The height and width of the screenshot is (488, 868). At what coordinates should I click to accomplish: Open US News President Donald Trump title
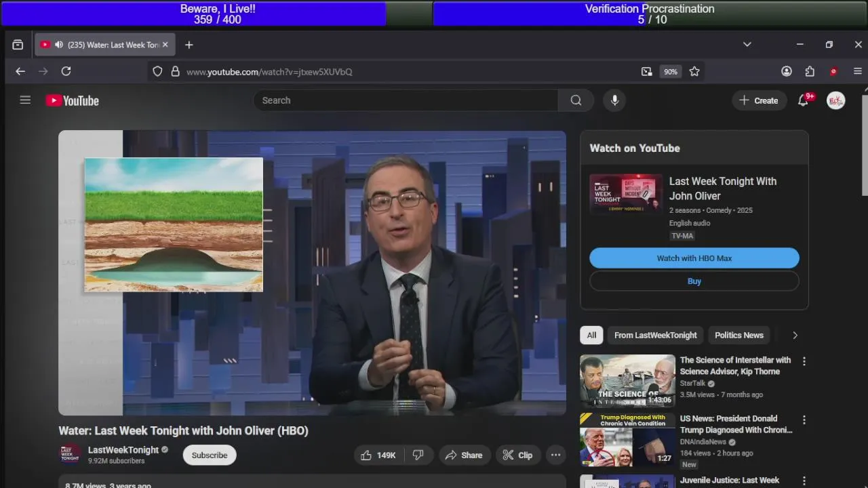[x=736, y=424]
